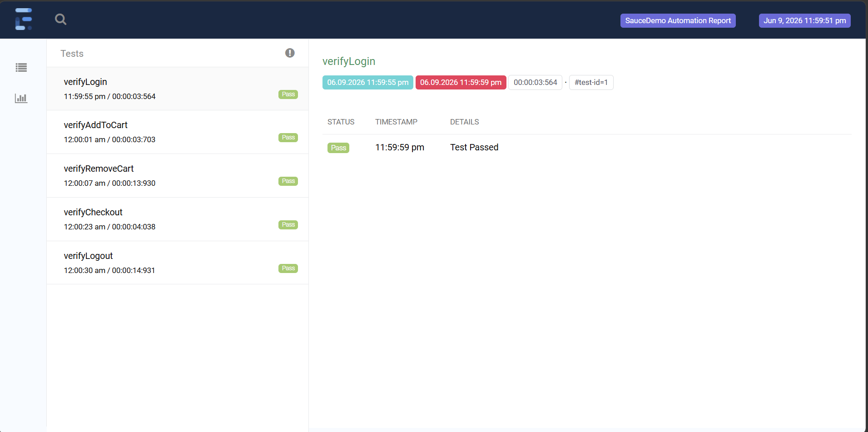Screen dimensions: 868x432
Task: Click the end time badge 11:59:59 pm
Action: click(x=461, y=82)
